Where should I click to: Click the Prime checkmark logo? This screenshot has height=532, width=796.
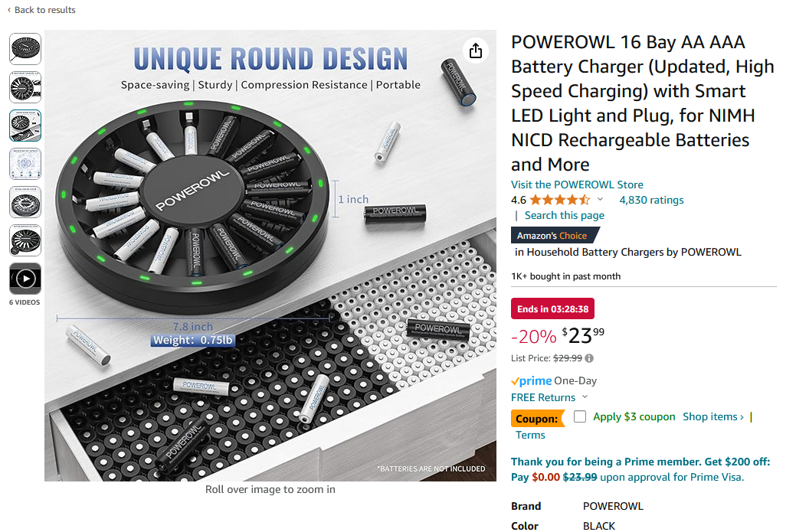(531, 381)
